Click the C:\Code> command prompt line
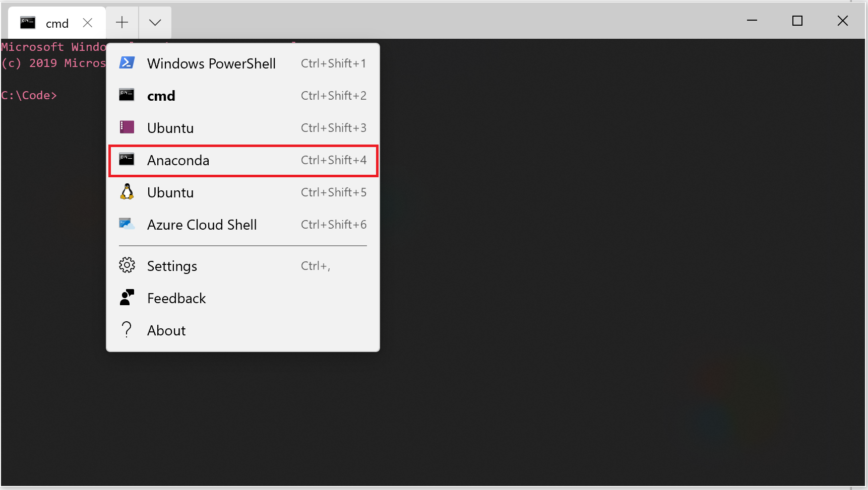Screen dimensions: 868x490 pyautogui.click(x=29, y=95)
